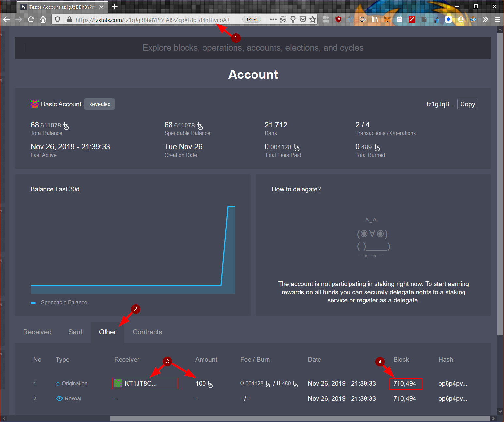
Task: Click the lightbulb icon in address bar
Action: point(293,19)
